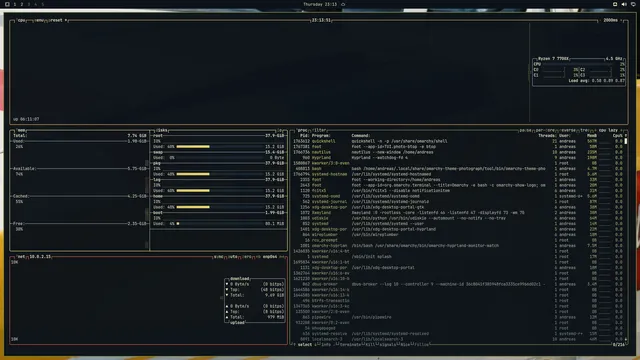Select the systemd-resolved process row
Screen dimensions: 640x360
point(458,333)
